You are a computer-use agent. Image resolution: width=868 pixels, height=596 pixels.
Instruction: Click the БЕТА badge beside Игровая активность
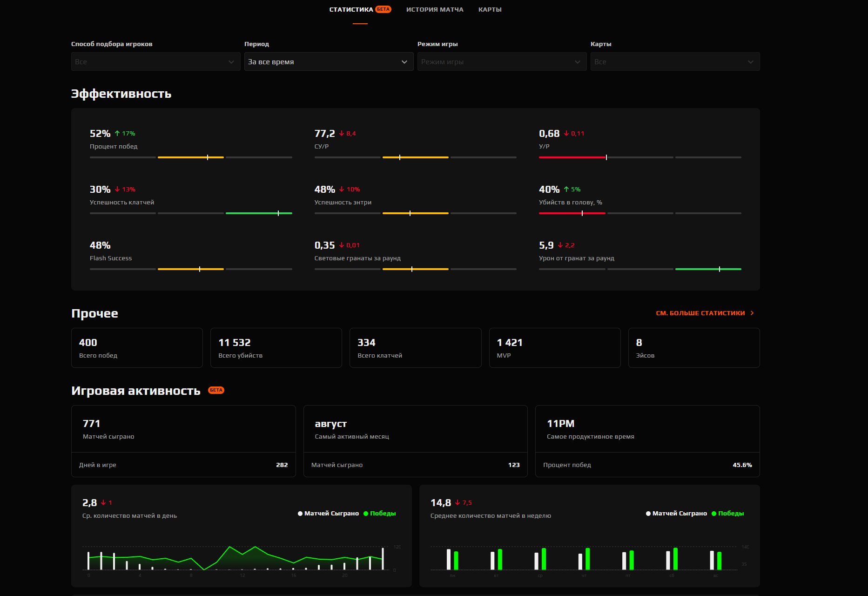(x=216, y=390)
